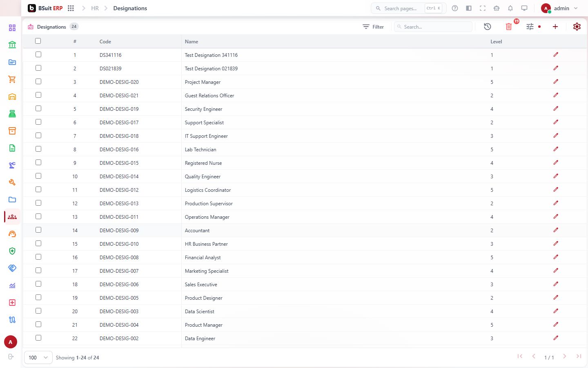Check the Data Engineer row checkbox
Viewport: 588px width, 368px height.
38,338
